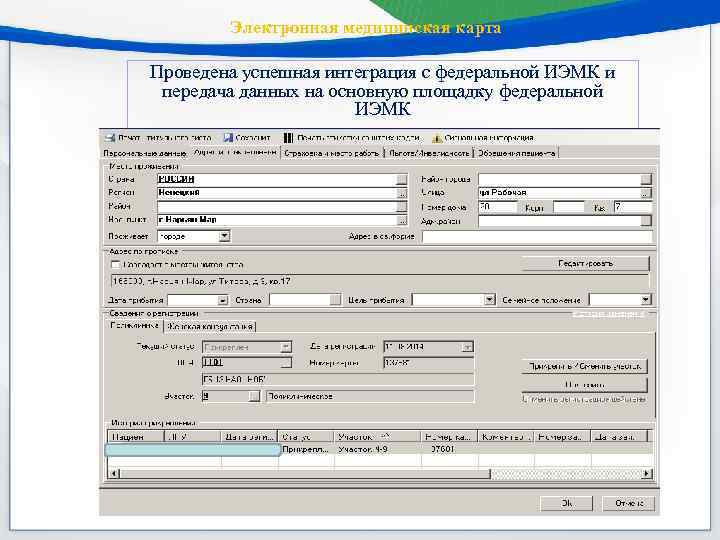The height and width of the screenshot is (540, 720).
Task: Expand the Проживает dropdown showing городе
Action: (x=224, y=236)
